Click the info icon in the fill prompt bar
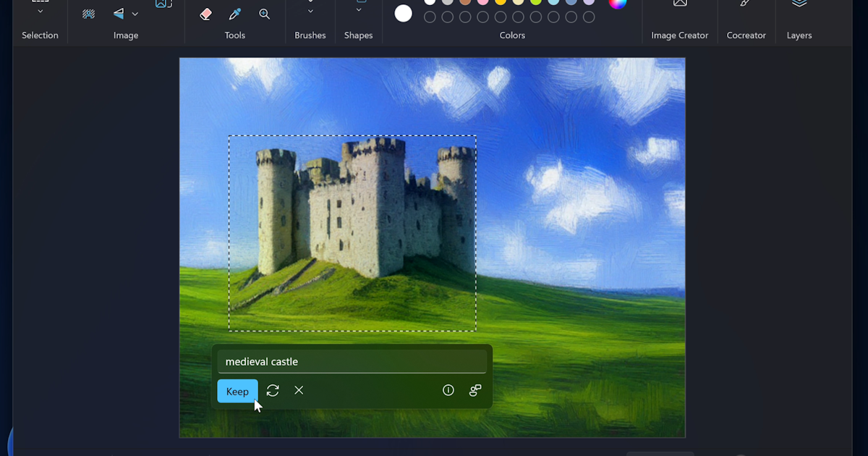This screenshot has width=868, height=456. [x=448, y=390]
